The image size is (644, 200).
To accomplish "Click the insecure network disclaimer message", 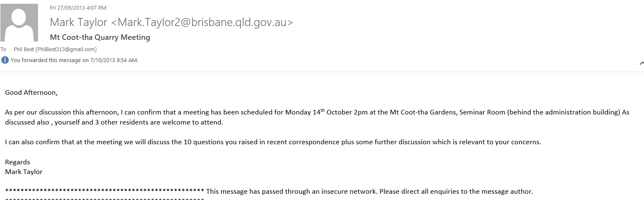I will 370,192.
